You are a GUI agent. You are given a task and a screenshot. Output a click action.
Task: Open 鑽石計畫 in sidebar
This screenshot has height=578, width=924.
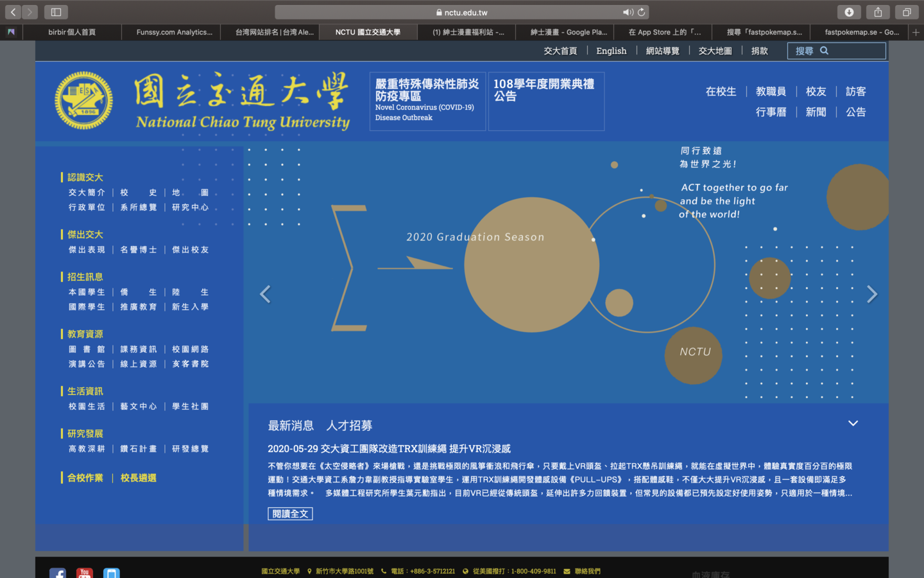139,449
